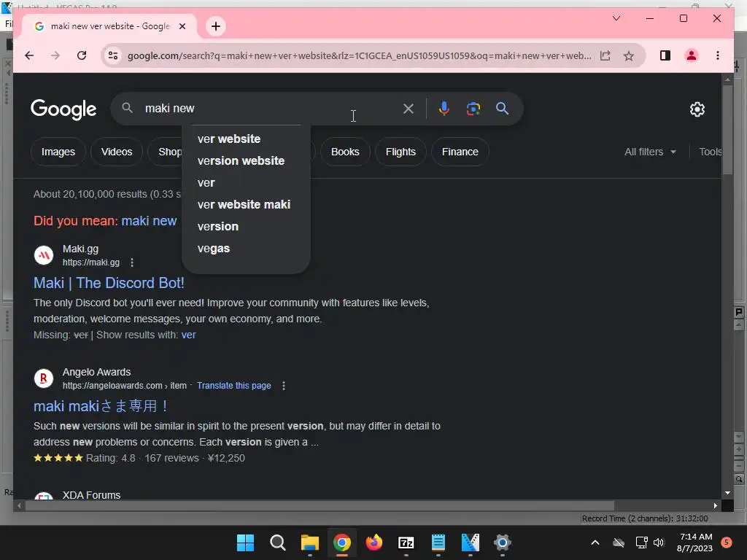Open Chrome side panel

tap(665, 55)
